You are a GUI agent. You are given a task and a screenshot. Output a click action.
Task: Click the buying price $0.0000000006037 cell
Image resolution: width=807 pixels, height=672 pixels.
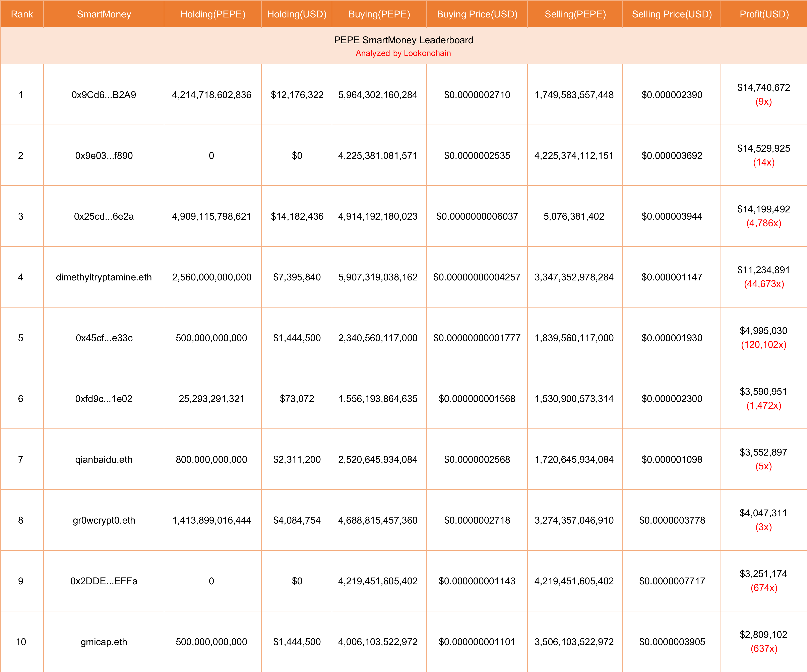click(x=477, y=216)
